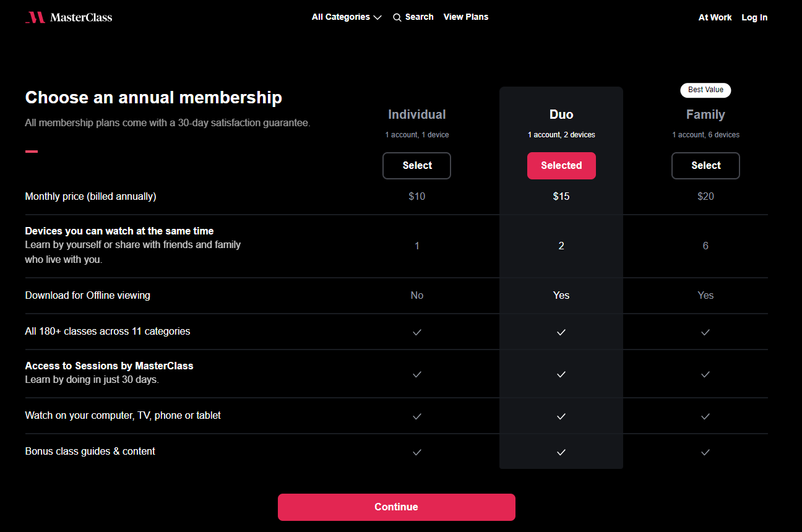Click the Duo plan's Selected button

pyautogui.click(x=561, y=166)
